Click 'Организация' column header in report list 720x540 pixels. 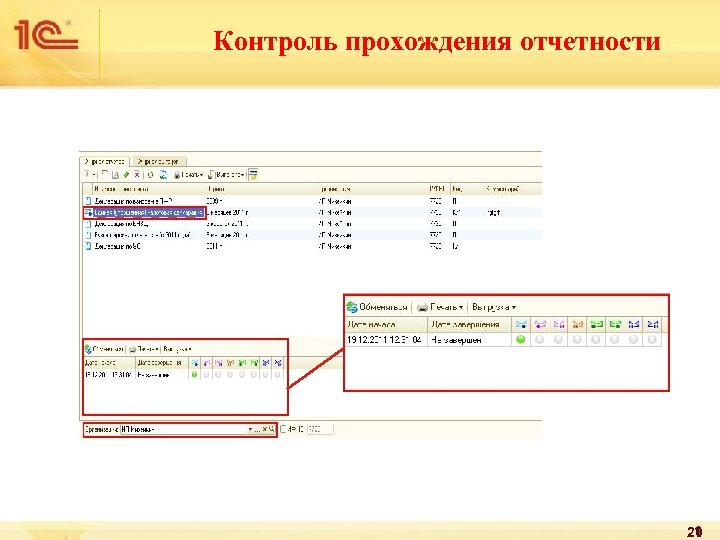(373, 189)
